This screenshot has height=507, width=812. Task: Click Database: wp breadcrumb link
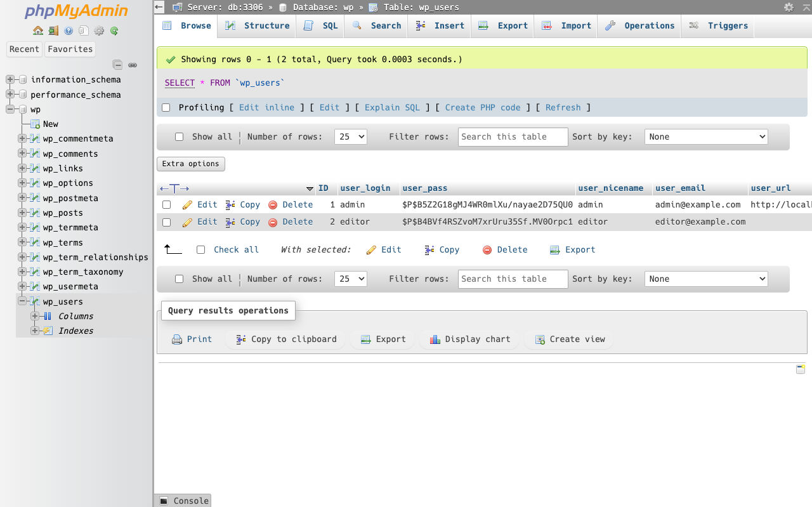322,8
